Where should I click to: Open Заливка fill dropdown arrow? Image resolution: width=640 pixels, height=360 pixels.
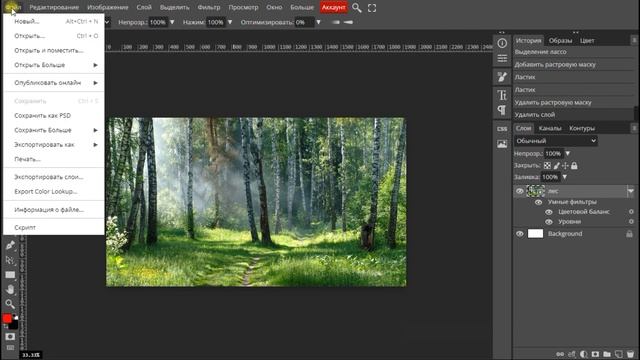click(x=564, y=177)
